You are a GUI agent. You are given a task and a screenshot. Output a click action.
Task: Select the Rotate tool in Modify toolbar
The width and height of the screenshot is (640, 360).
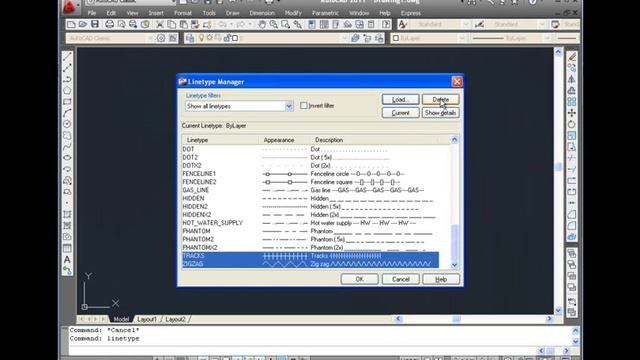coord(571,124)
